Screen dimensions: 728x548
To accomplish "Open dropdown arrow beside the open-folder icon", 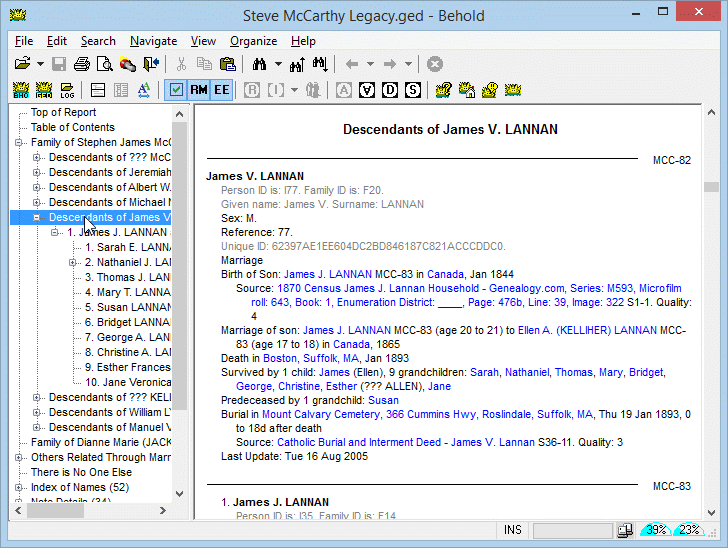I will click(x=40, y=64).
